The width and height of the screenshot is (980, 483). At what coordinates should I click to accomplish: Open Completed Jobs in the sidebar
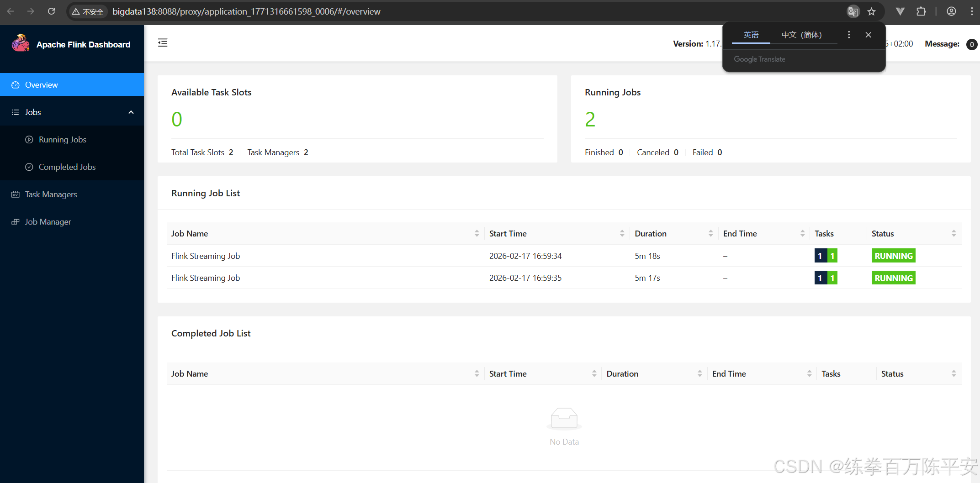(67, 167)
